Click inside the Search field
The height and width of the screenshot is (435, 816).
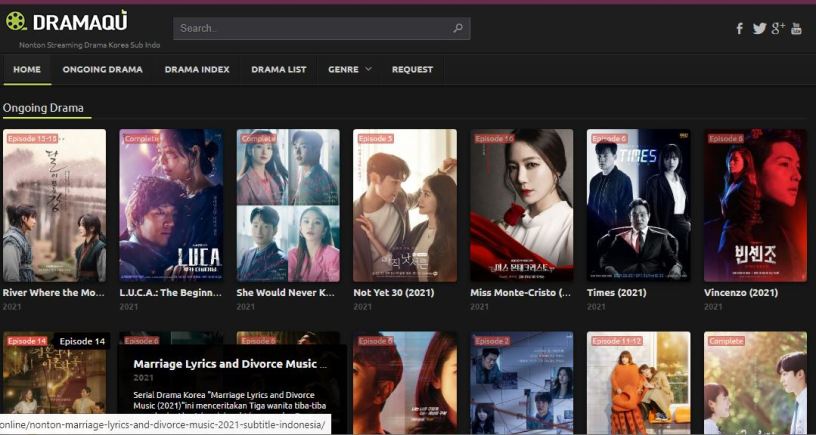coord(322,28)
